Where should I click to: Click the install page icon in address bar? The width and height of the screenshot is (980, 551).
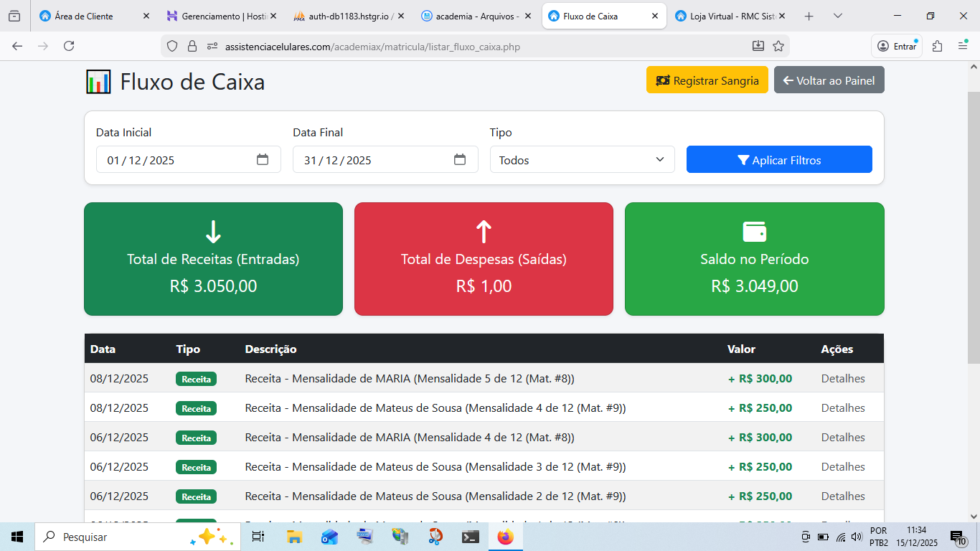(758, 47)
